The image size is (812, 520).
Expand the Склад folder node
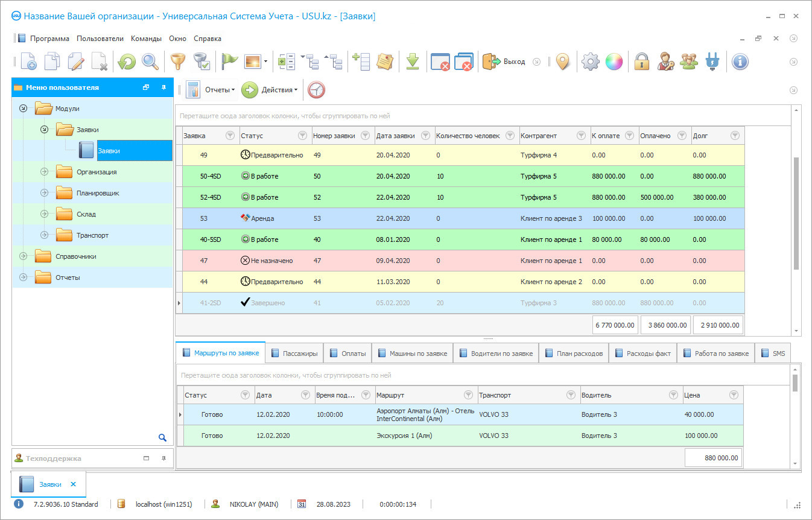(x=44, y=214)
